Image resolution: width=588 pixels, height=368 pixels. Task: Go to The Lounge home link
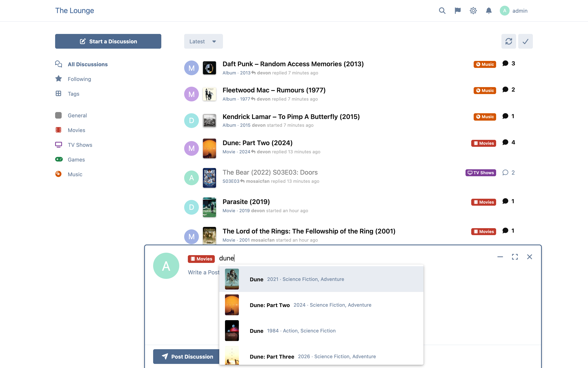pyautogui.click(x=75, y=10)
